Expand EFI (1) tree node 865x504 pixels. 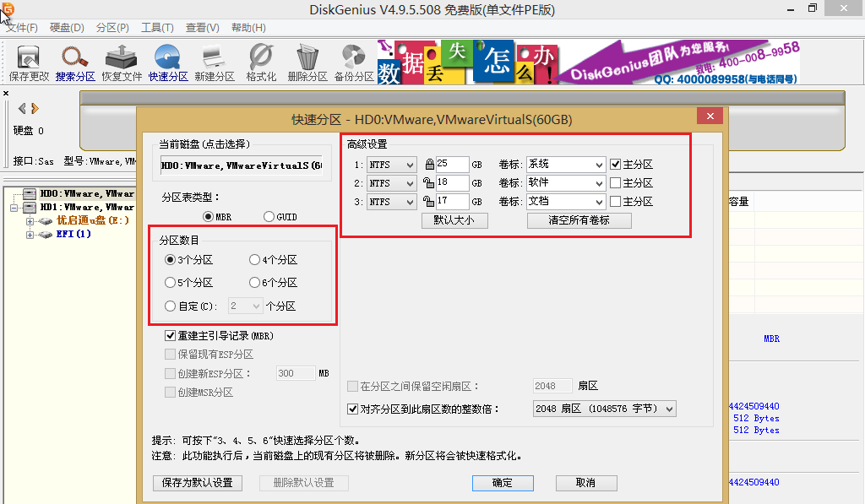tap(30, 235)
